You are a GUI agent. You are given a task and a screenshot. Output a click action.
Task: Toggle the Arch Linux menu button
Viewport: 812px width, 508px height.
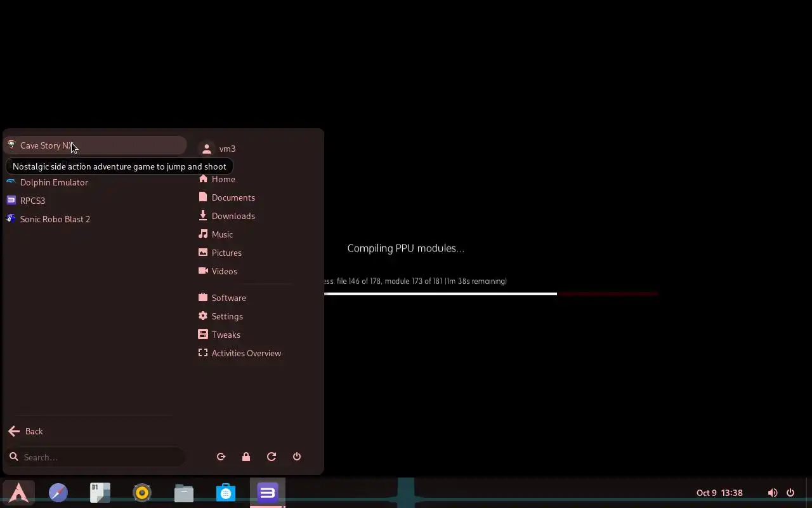tap(18, 493)
